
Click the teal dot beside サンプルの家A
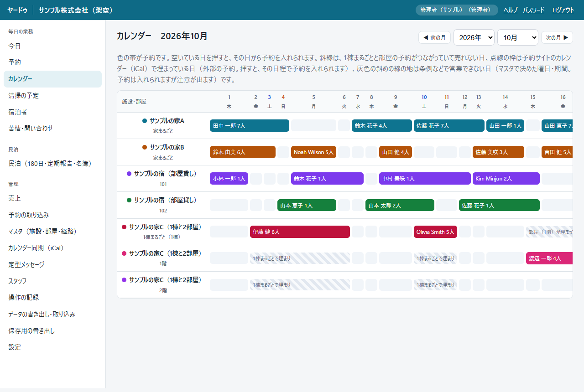(145, 121)
